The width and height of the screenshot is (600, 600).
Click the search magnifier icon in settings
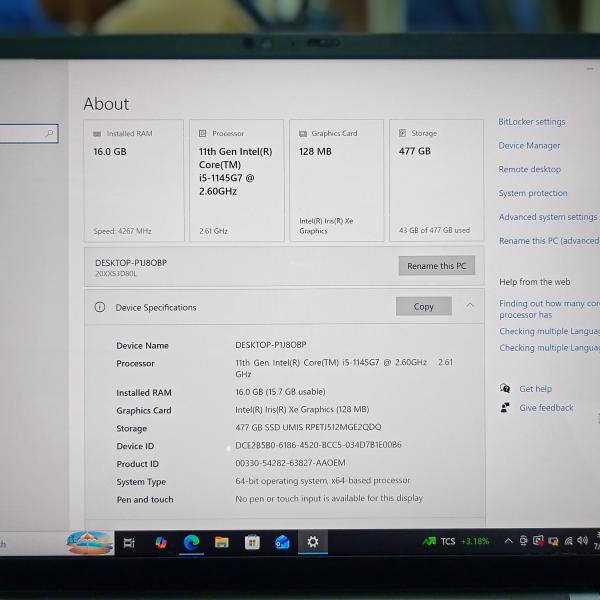click(49, 133)
